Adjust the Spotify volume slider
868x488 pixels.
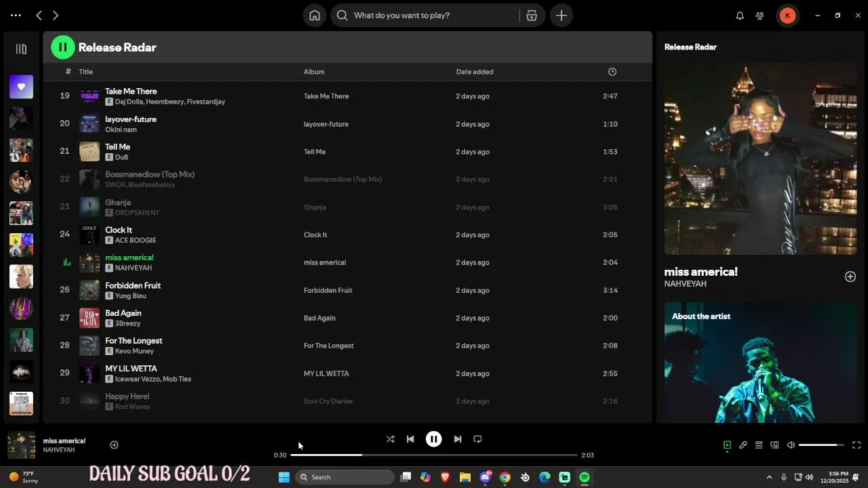tap(821, 445)
